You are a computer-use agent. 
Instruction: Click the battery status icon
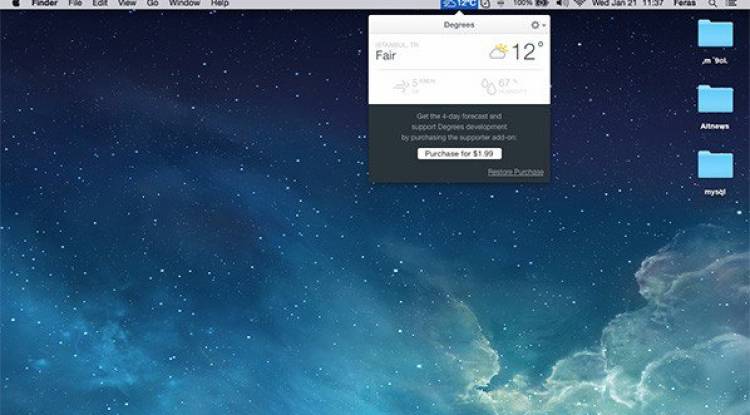542,3
